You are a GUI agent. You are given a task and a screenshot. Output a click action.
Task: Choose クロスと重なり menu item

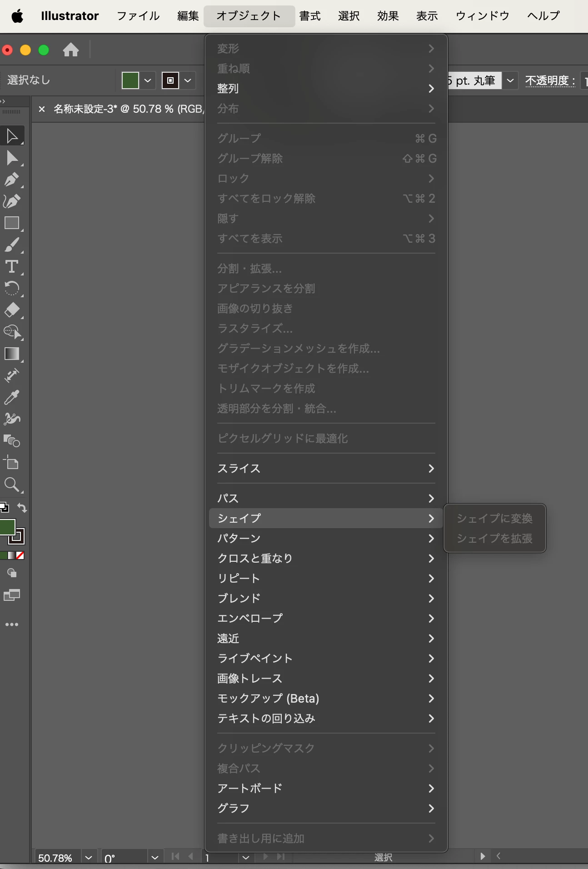326,559
